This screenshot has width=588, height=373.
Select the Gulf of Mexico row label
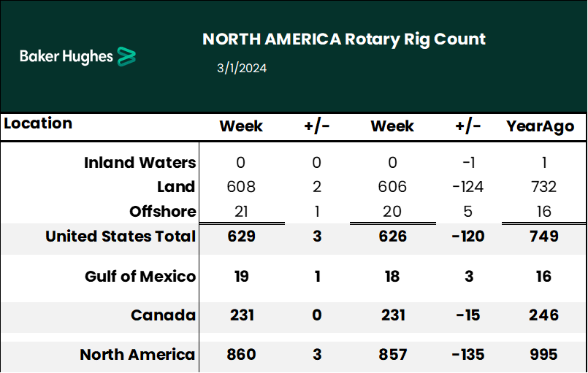tap(140, 277)
